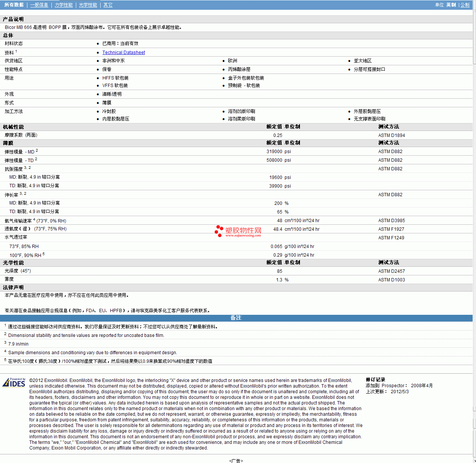Click the 光学性能 section header row

pos(236,263)
